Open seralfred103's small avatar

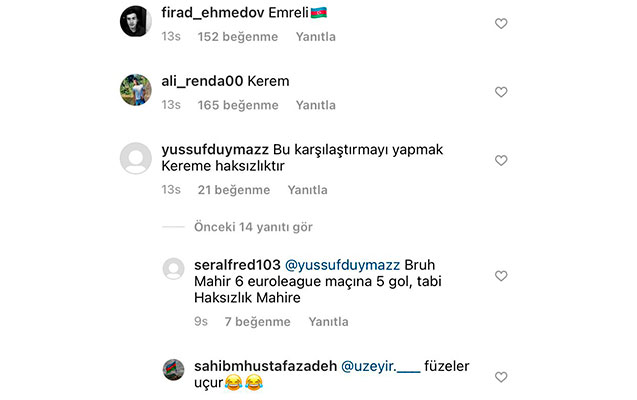point(173,268)
